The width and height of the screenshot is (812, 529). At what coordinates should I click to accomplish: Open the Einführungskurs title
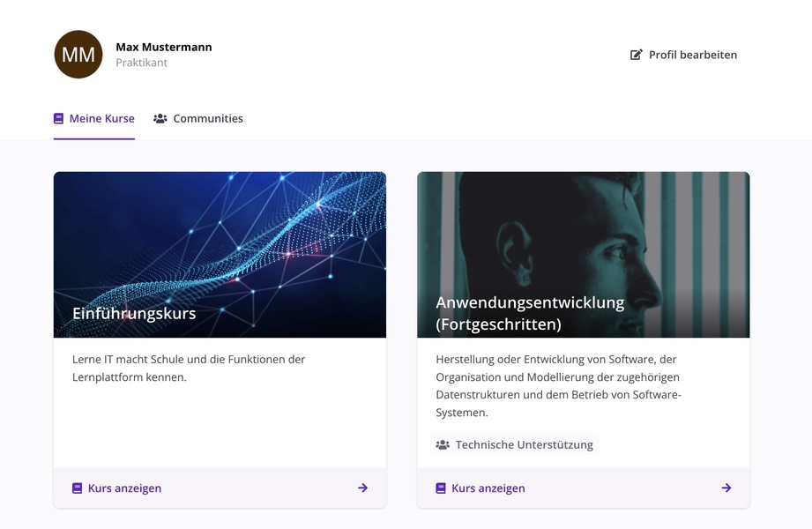[x=134, y=312]
